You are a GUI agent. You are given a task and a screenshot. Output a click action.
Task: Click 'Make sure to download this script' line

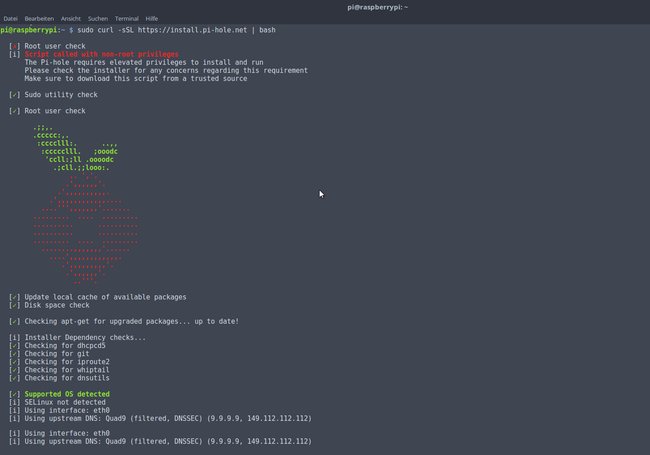[x=136, y=79]
